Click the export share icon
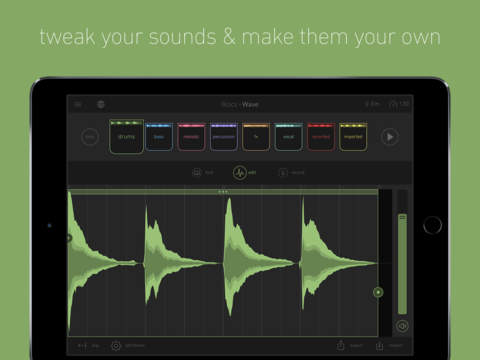The height and width of the screenshot is (360, 480). pos(340,345)
